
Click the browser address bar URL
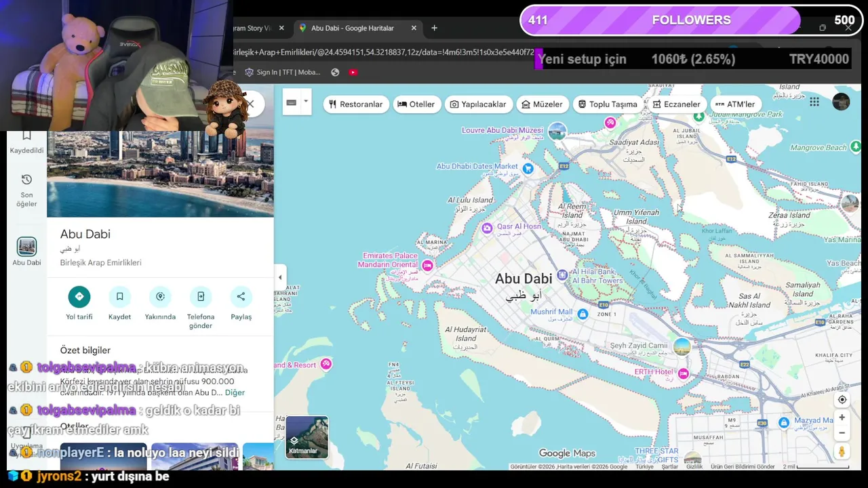click(384, 52)
